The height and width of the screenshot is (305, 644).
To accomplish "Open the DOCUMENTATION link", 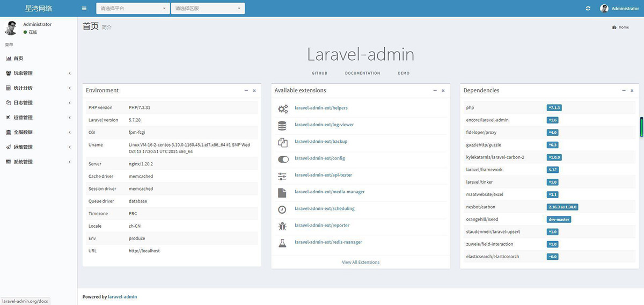I will point(362,73).
